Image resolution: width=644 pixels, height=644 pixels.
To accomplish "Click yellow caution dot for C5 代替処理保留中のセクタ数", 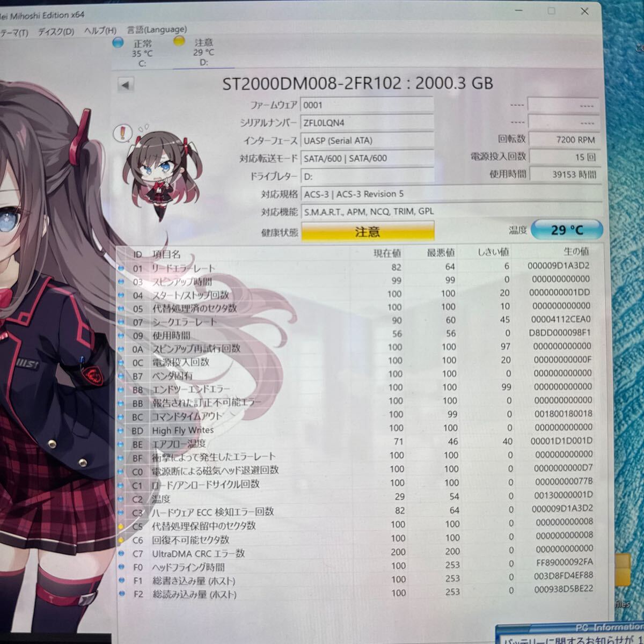I will pos(121,526).
